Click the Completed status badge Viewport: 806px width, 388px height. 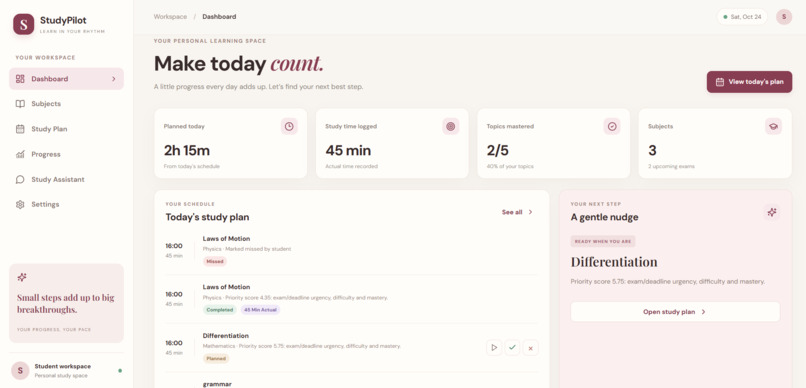coord(219,310)
